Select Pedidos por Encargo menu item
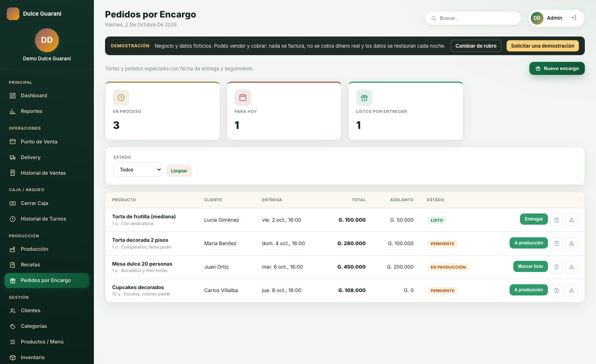The height and width of the screenshot is (364, 596). pos(47,280)
